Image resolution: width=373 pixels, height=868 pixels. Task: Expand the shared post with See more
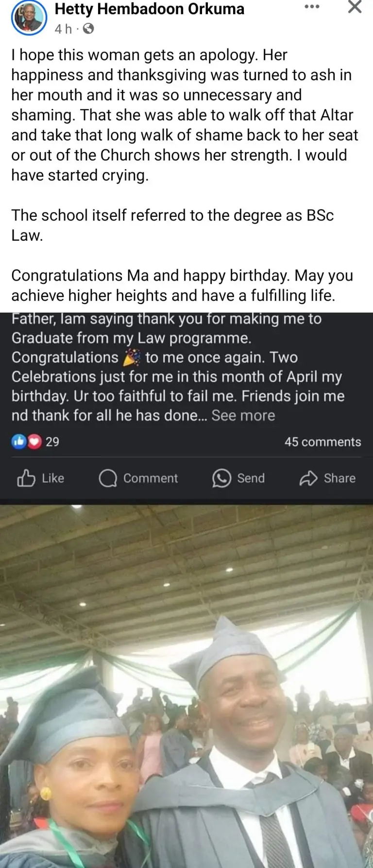[243, 415]
